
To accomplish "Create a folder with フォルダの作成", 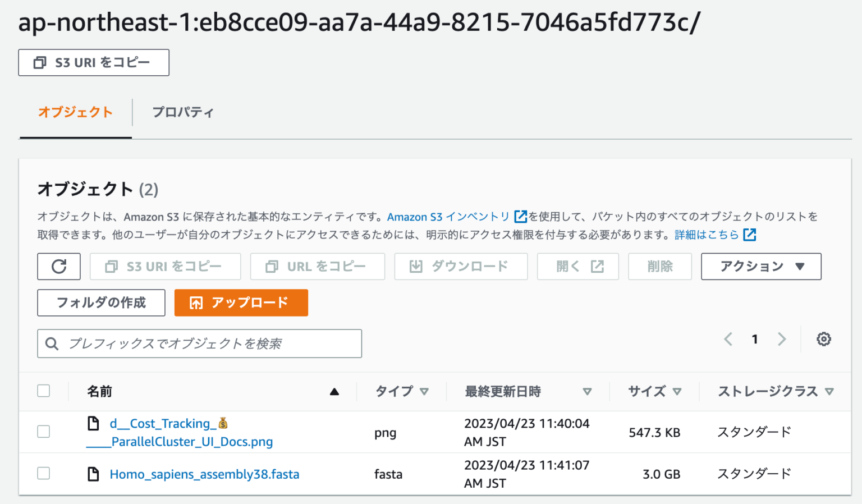I will 100,303.
